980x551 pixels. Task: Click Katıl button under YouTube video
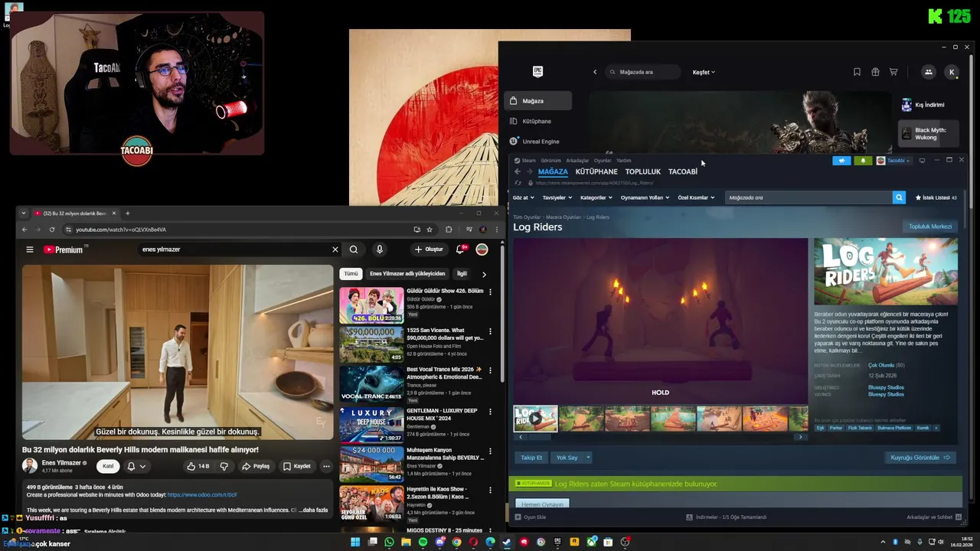point(108,466)
